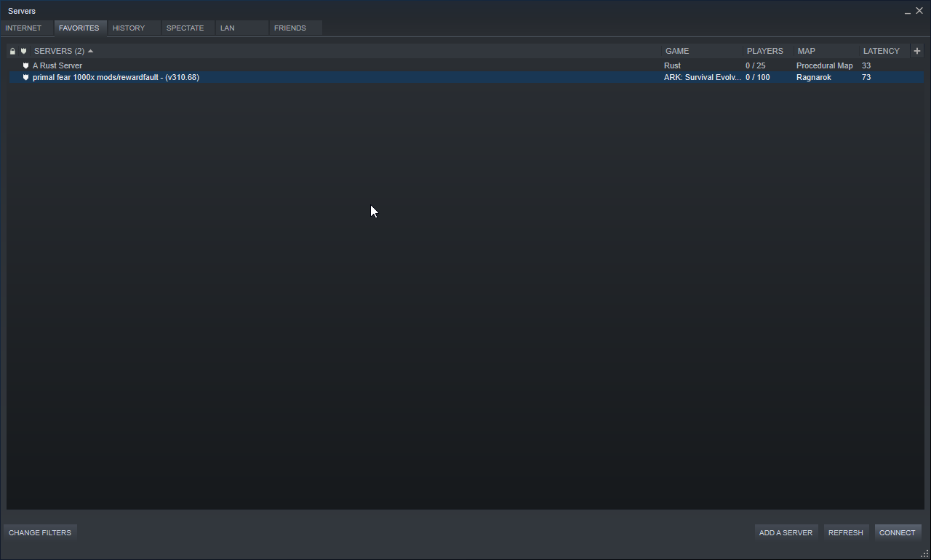Click the shield icon beside primal fear server
Screen dimensions: 931x560
[x=25, y=77]
